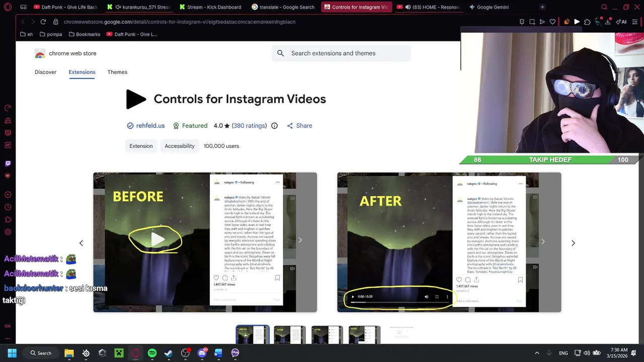The height and width of the screenshot is (362, 644).
Task: Open Discord from the taskbar
Action: (202, 353)
